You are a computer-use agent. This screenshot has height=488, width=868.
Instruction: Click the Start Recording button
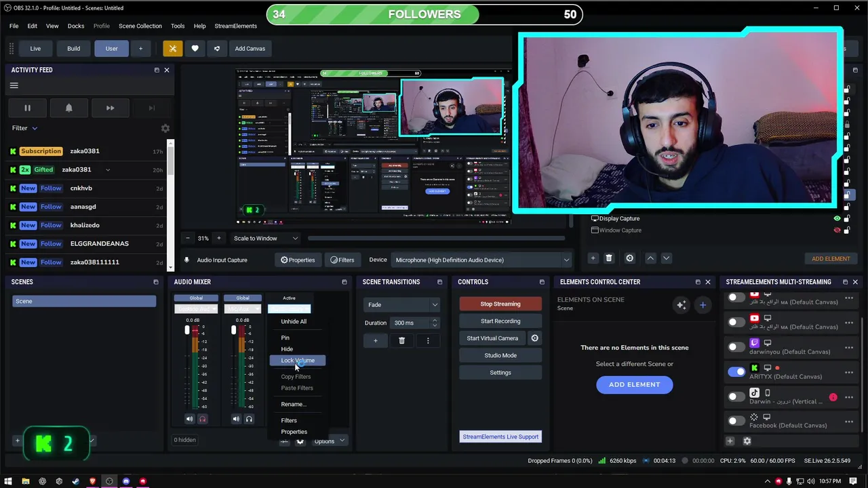click(500, 321)
